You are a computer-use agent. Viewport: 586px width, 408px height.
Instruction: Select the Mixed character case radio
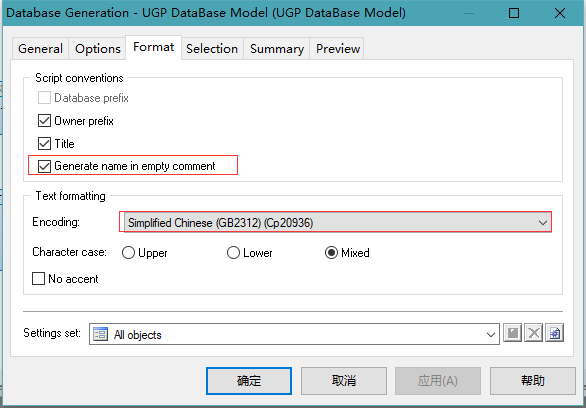pos(331,253)
